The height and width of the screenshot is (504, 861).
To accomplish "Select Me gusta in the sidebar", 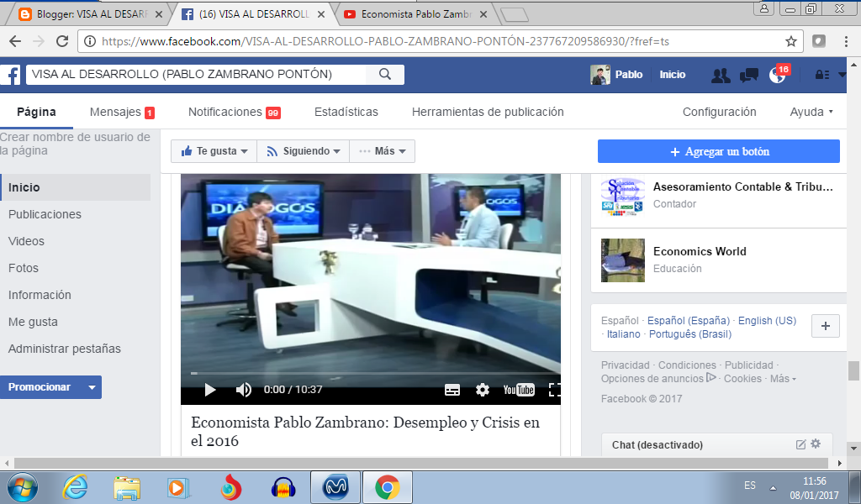I will tap(33, 322).
